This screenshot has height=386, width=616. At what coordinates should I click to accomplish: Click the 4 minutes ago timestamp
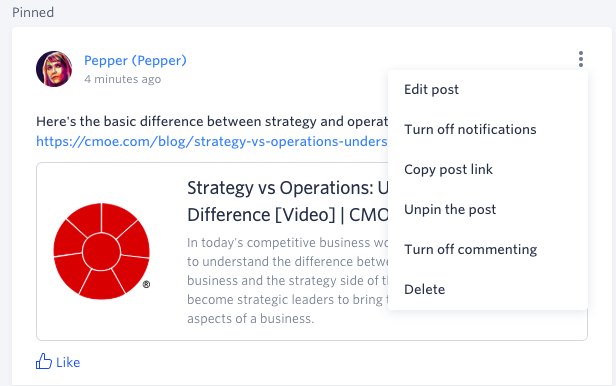(123, 79)
